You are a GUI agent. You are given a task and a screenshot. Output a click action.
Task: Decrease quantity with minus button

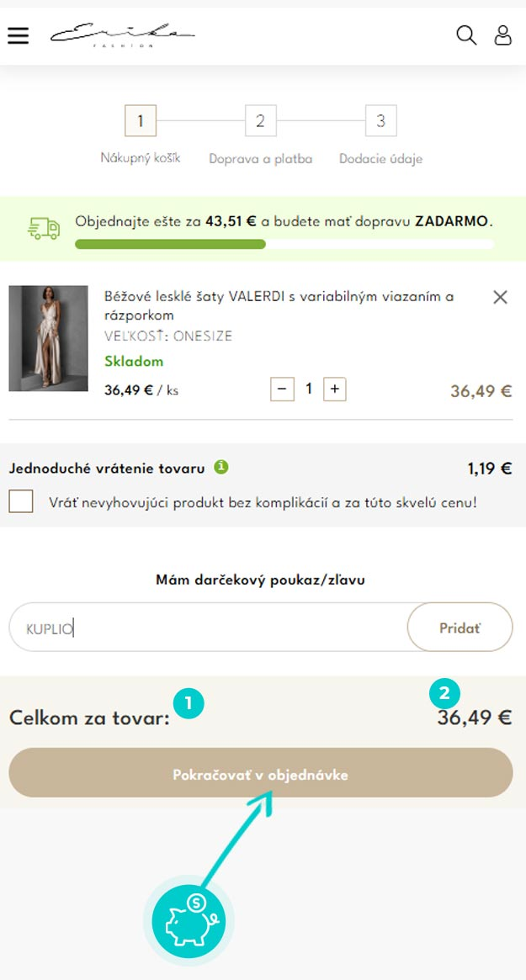click(x=282, y=389)
